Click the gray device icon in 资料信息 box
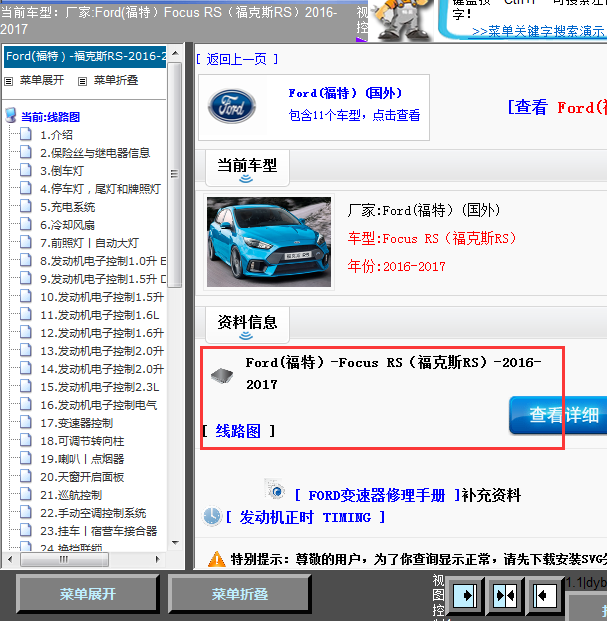 222,375
